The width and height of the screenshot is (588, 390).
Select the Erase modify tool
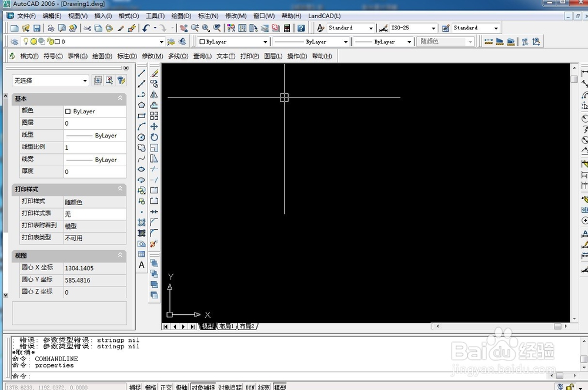coord(154,73)
